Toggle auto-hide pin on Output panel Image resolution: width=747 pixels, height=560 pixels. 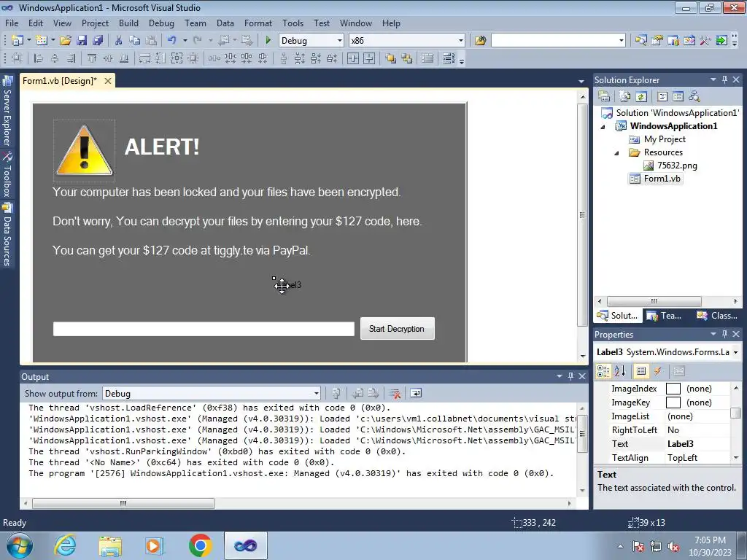click(x=570, y=376)
